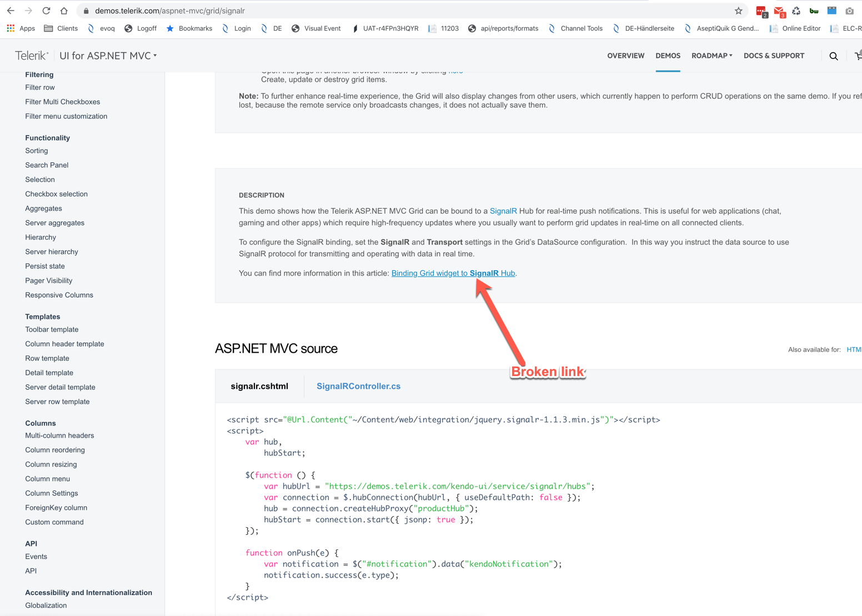862x616 pixels.
Task: Open the DE bookmark
Action: 271,28
